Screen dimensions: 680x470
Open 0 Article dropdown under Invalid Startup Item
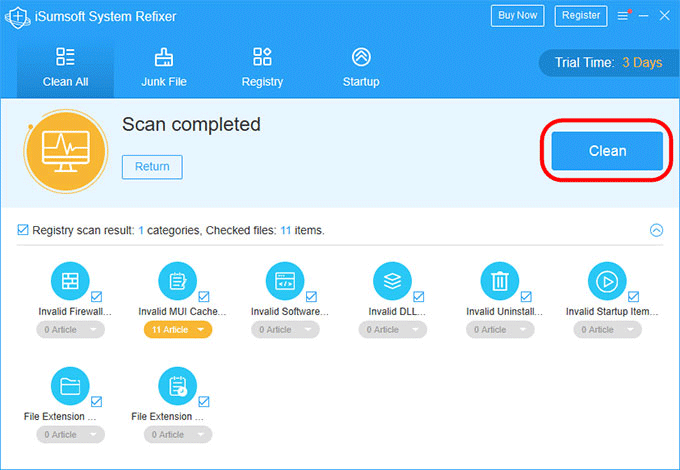click(608, 330)
